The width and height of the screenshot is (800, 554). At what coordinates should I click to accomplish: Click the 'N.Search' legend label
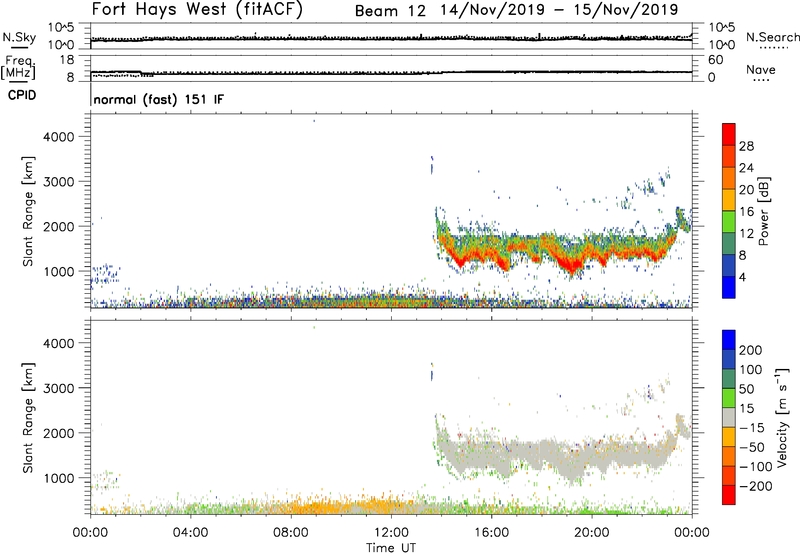click(772, 37)
